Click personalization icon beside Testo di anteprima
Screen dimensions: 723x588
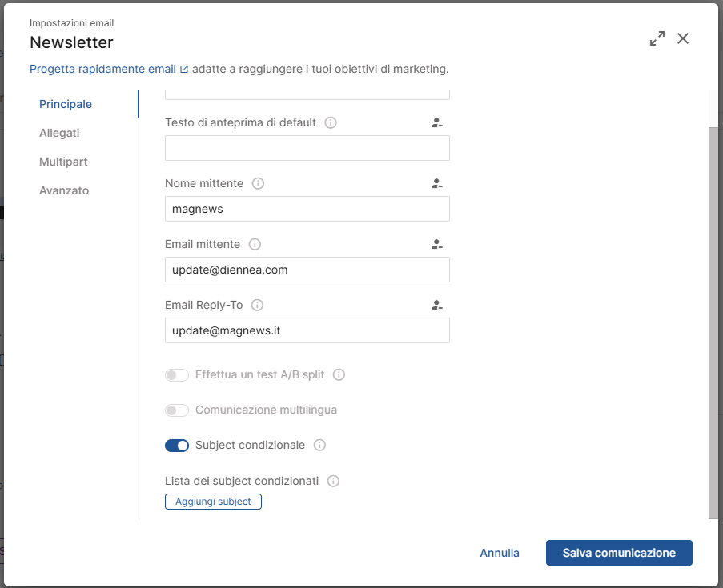tap(436, 122)
